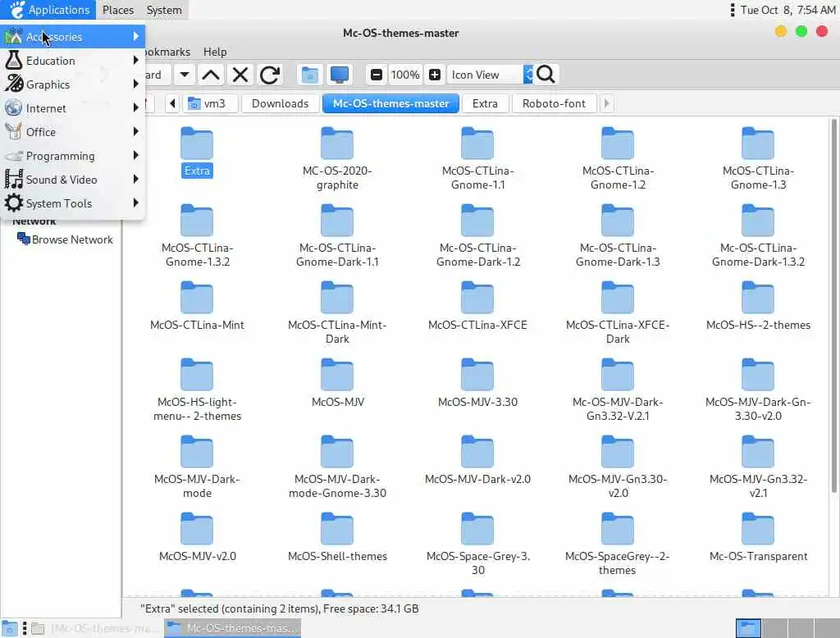Jump to vm3 in path bar

[210, 103]
